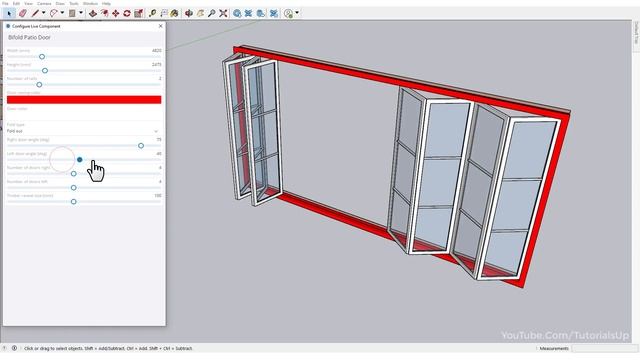Open the Help menu
The height and width of the screenshot is (360, 640).
[x=106, y=3]
